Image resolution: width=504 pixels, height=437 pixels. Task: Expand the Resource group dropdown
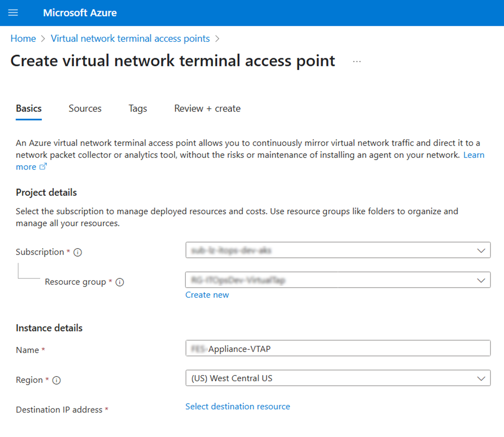click(338, 280)
